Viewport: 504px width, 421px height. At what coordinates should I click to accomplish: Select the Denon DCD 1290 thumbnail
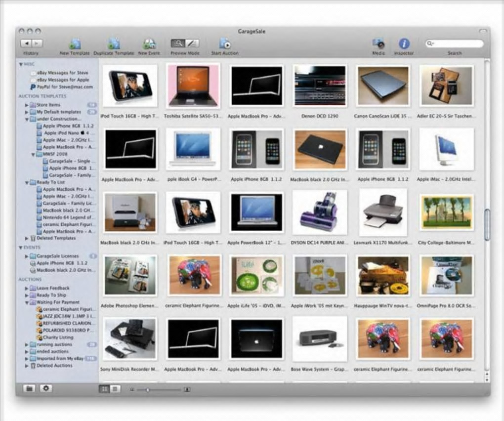(x=320, y=86)
